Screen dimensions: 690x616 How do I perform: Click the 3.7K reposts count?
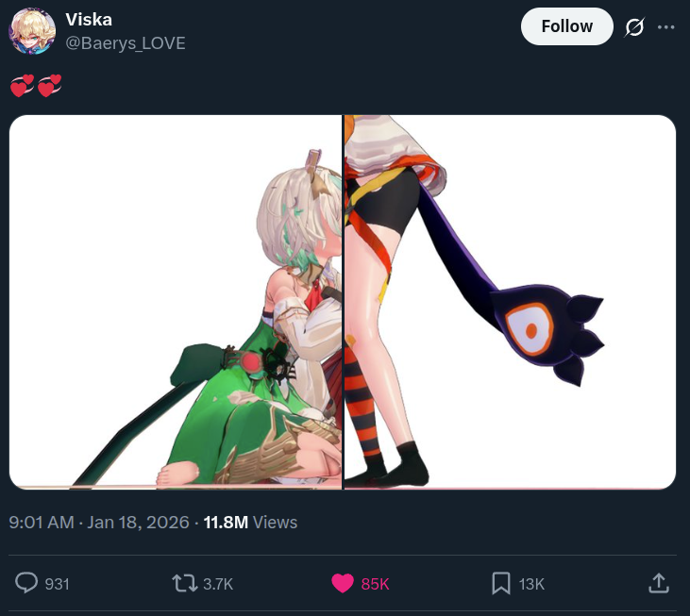(218, 584)
